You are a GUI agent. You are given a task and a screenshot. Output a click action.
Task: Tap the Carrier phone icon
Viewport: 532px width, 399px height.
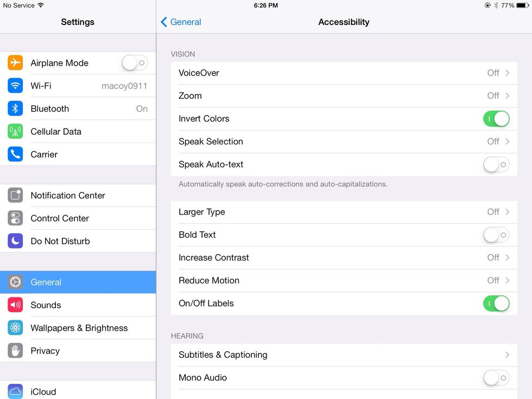click(15, 154)
